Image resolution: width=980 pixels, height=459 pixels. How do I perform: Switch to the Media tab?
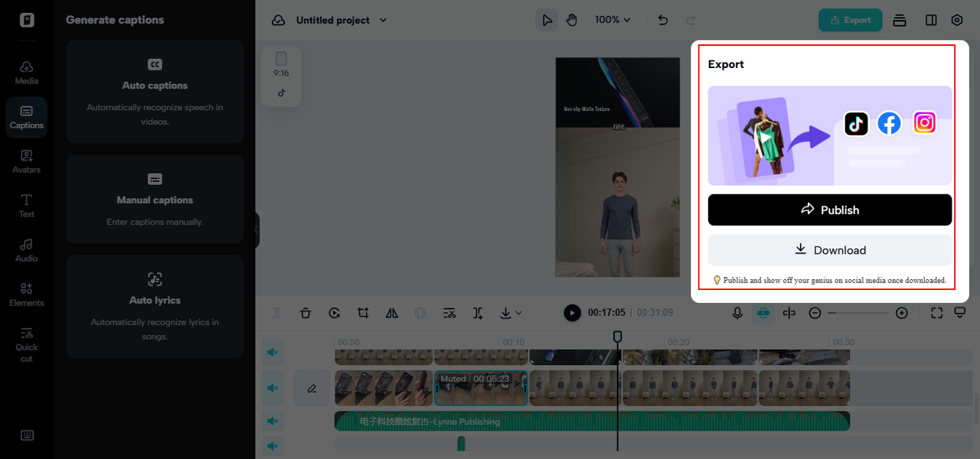[x=27, y=72]
